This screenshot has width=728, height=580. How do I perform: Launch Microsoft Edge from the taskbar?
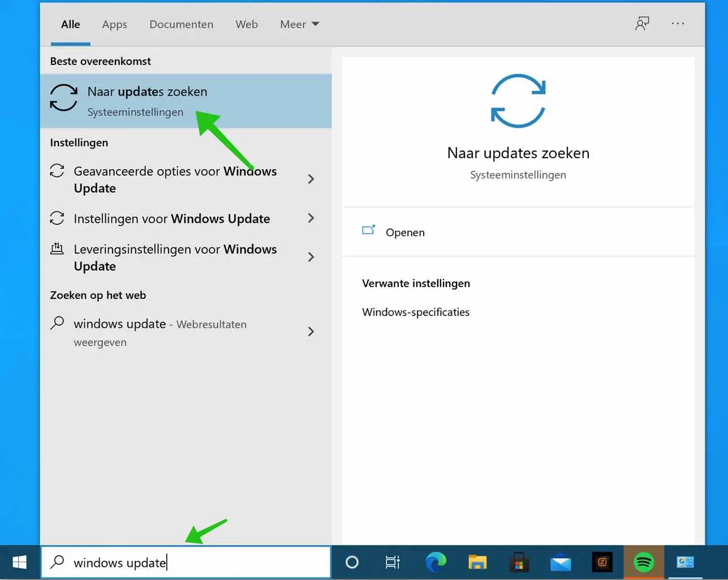(436, 562)
